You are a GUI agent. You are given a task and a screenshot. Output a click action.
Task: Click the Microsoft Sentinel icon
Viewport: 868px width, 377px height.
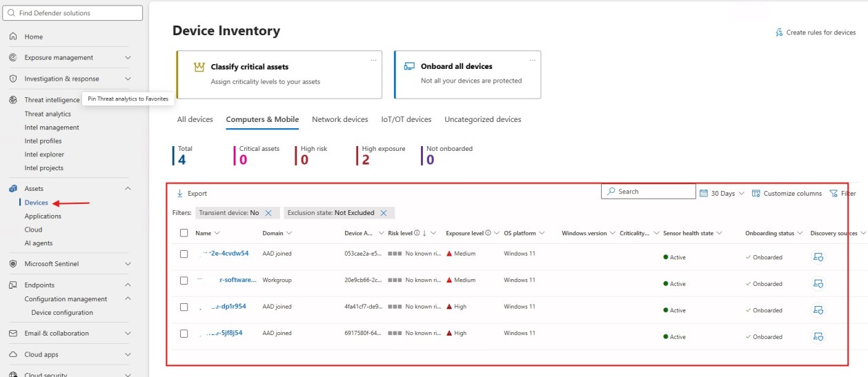[x=13, y=263]
